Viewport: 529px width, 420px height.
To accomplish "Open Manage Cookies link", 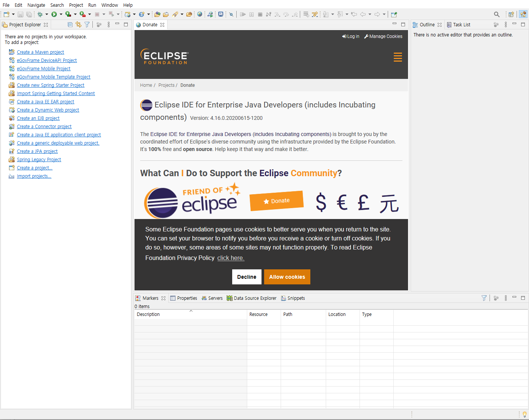I will coord(383,36).
